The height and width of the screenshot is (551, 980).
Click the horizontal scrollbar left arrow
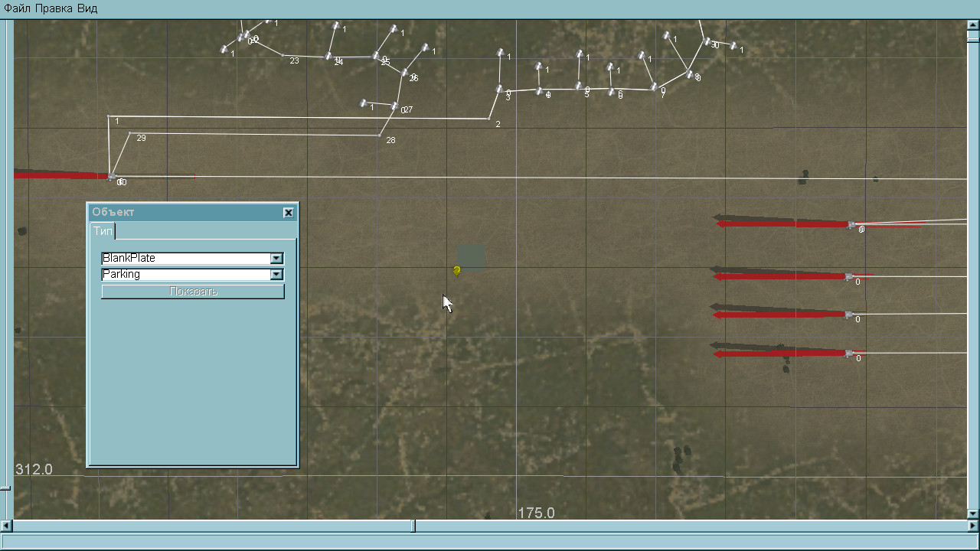pyautogui.click(x=6, y=527)
